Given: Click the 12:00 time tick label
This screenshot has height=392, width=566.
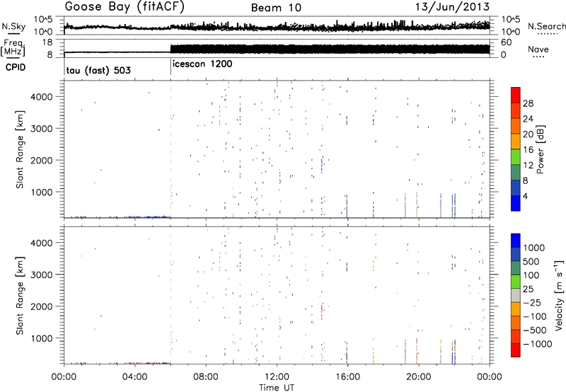Looking at the screenshot, I should coord(277,377).
